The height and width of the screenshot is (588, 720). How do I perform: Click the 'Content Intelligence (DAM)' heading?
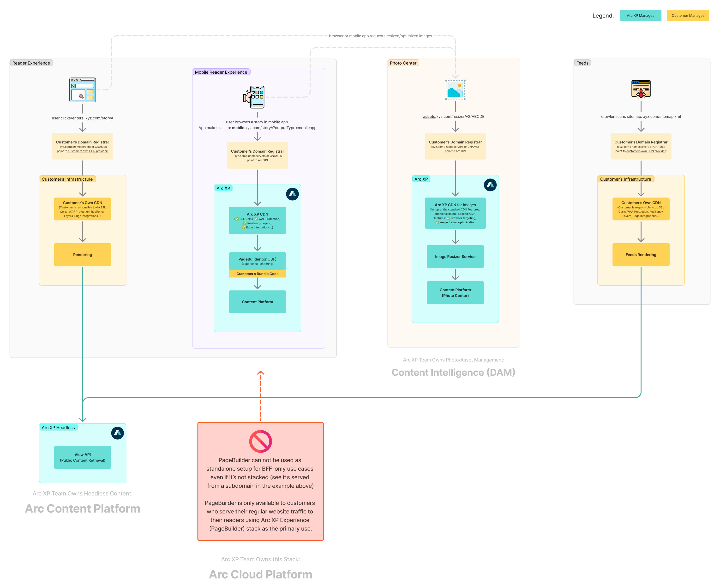(x=453, y=373)
